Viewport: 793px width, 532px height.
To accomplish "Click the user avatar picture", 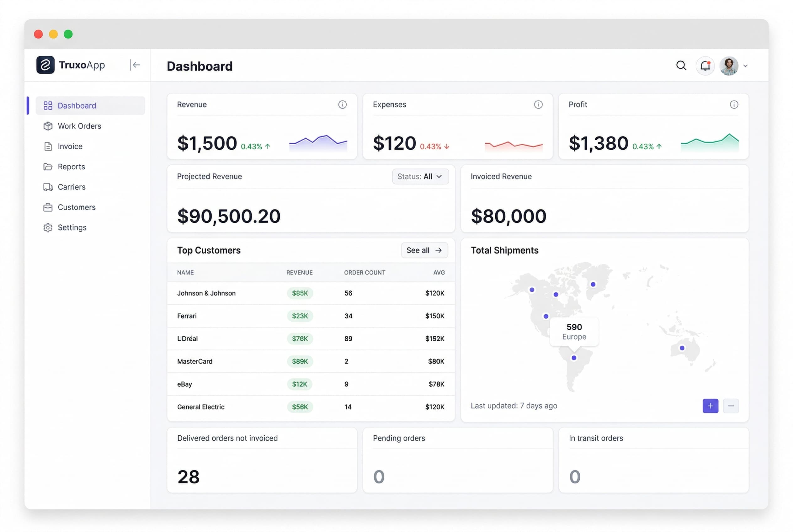I will [x=728, y=66].
